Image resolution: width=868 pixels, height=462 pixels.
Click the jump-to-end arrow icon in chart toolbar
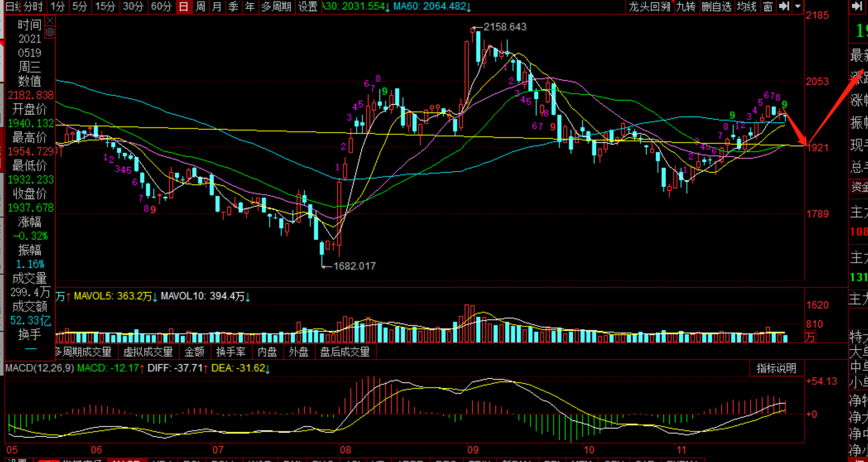coord(784,7)
